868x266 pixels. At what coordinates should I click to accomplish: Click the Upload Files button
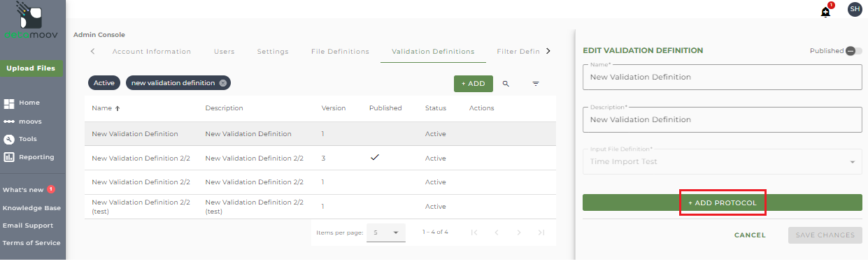31,68
